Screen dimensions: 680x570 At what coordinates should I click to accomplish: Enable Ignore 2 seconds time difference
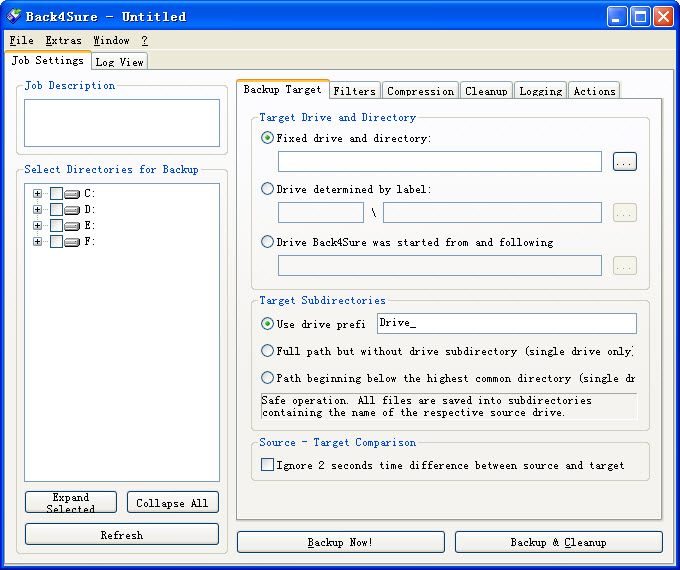(267, 465)
